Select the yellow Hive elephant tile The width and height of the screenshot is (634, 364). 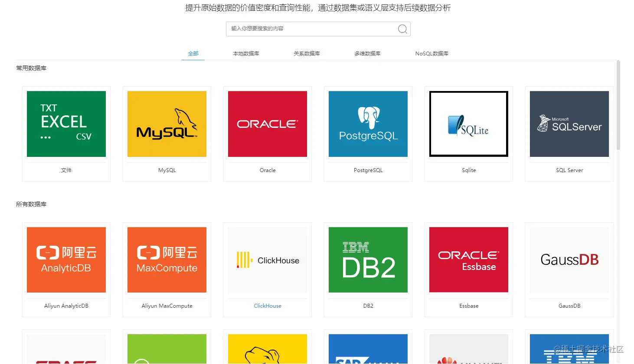click(268, 349)
